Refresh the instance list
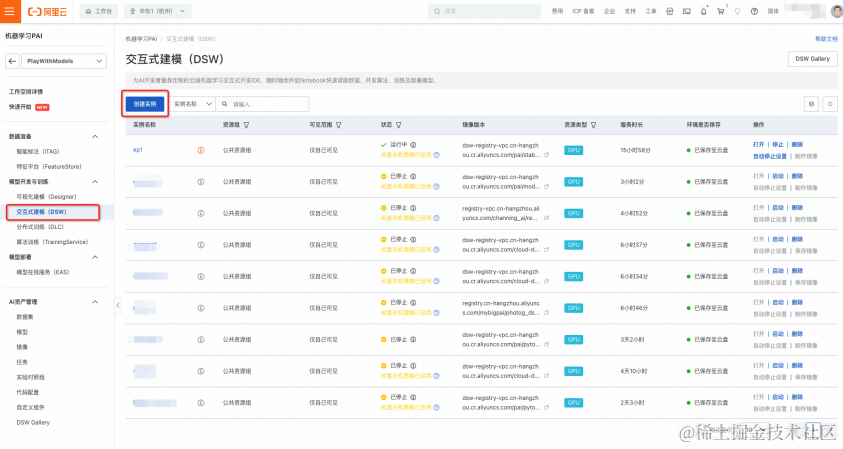The image size is (843, 449). 830,104
